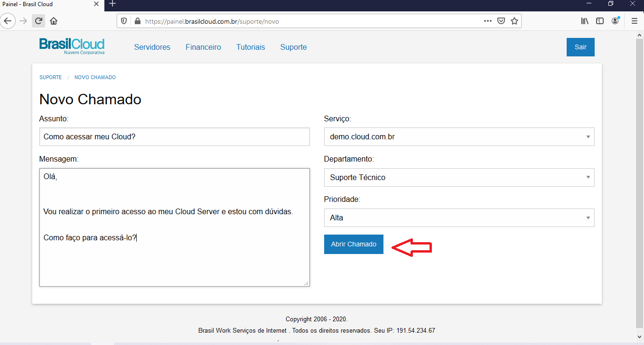Expand the Departamento dropdown

pos(459,177)
